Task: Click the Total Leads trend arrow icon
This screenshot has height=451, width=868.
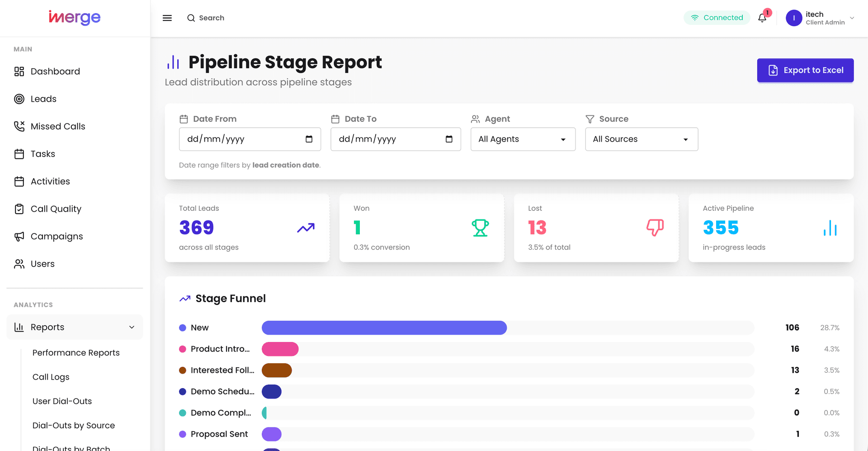Action: coord(306,228)
